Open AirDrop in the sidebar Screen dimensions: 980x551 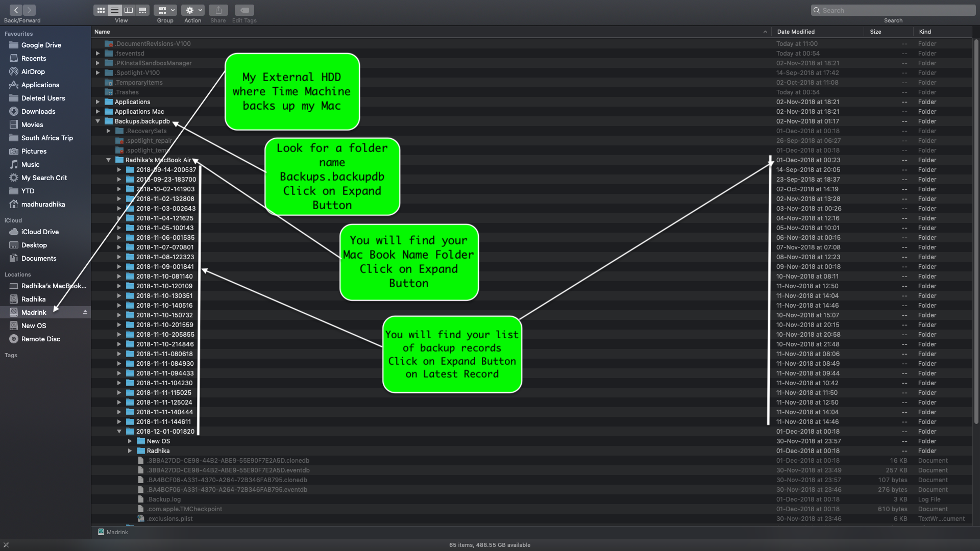(x=33, y=71)
